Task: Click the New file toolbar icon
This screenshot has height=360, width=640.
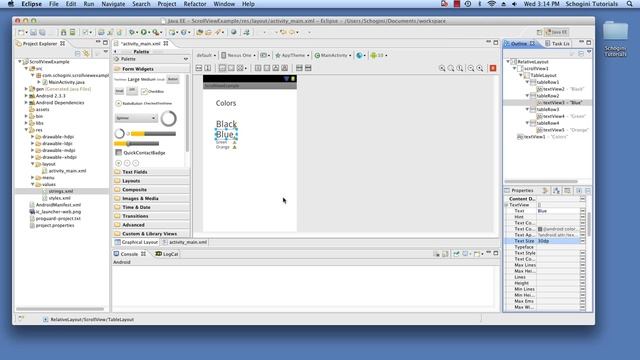Action: tap(21, 32)
